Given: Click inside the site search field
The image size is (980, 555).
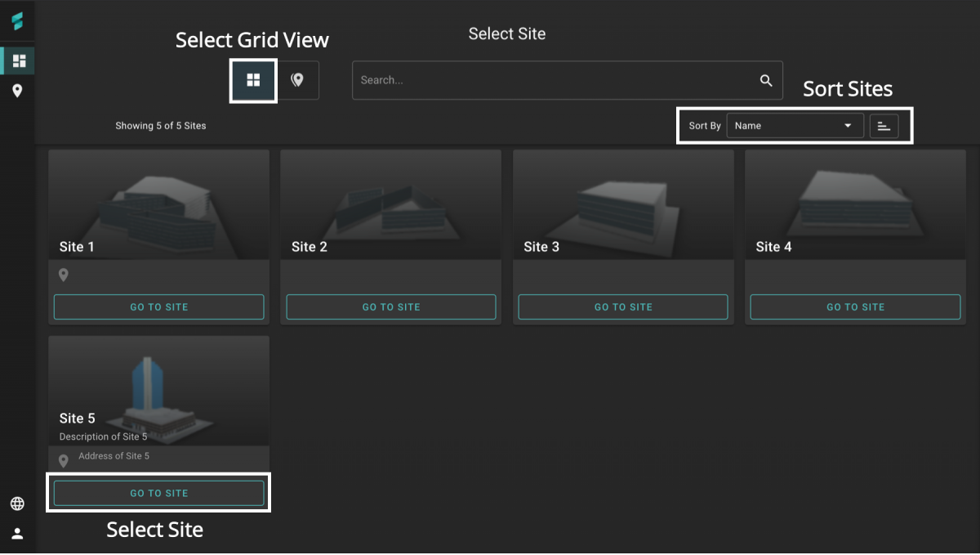Looking at the screenshot, I should coord(531,79).
